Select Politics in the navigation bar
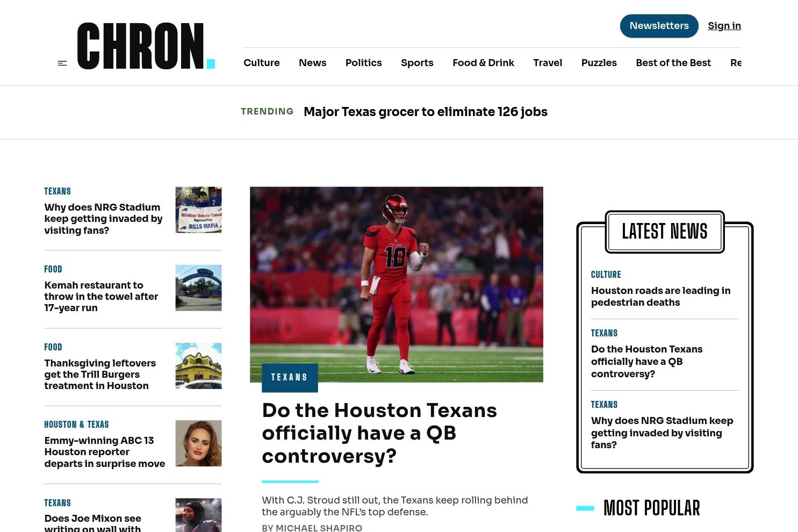This screenshot has height=532, width=798. pos(364,63)
